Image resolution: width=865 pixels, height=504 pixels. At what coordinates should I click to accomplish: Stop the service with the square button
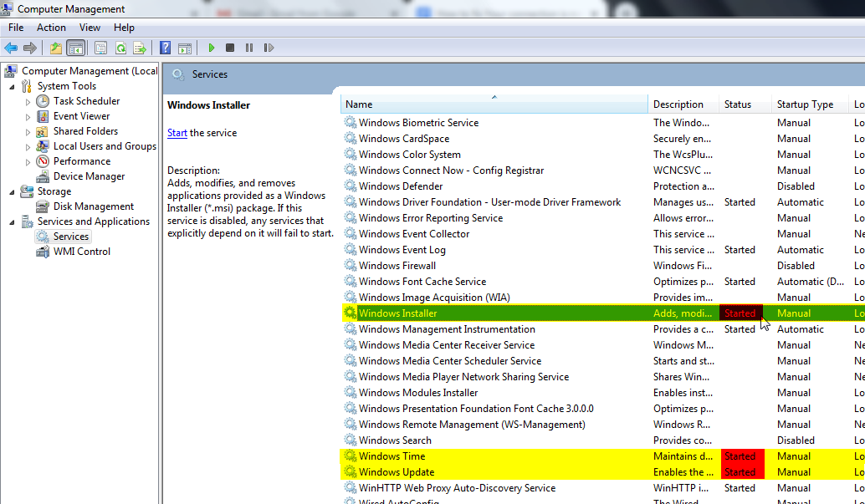click(230, 48)
